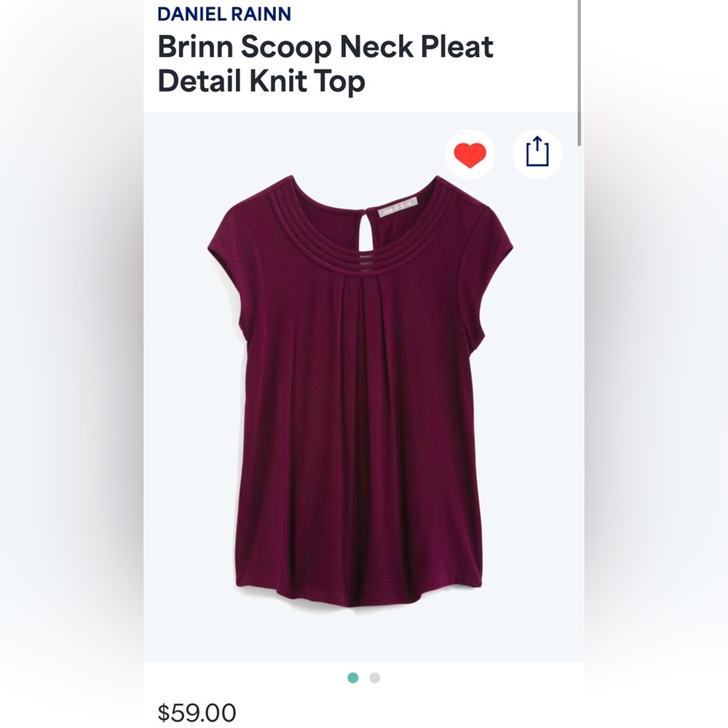Share this Daniel Rainn top using the share icon
This screenshot has height=728, width=728.
(x=536, y=154)
